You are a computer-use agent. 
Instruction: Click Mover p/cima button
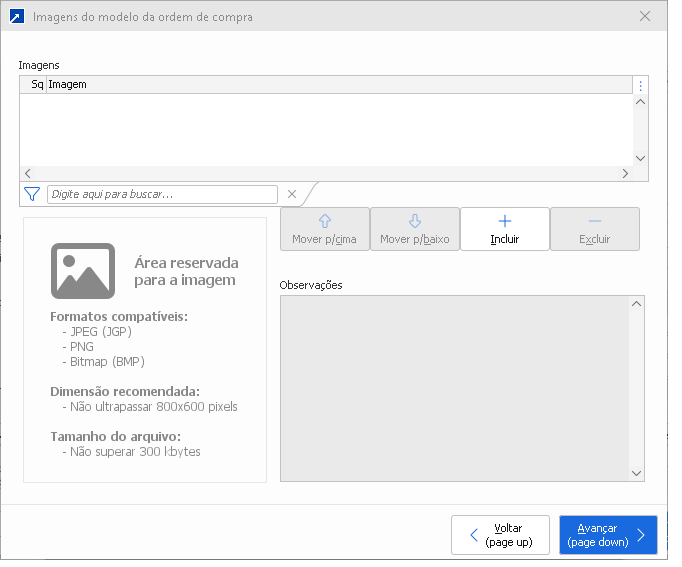point(324,229)
